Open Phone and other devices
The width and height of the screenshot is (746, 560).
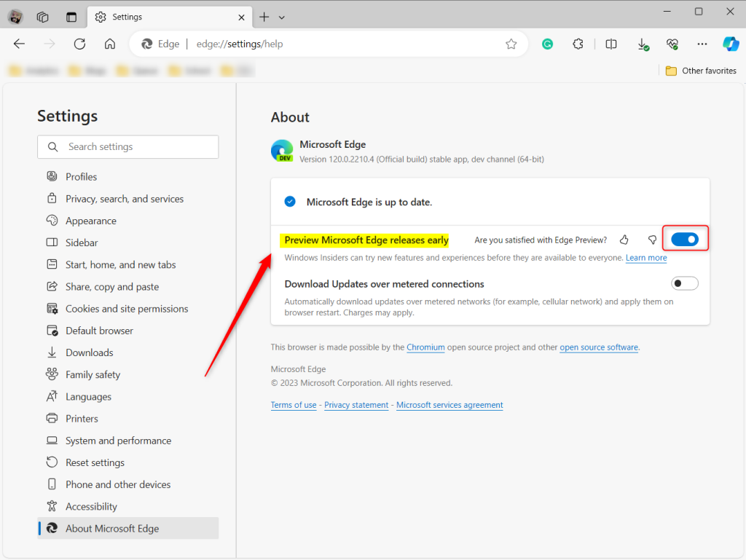tap(128, 484)
